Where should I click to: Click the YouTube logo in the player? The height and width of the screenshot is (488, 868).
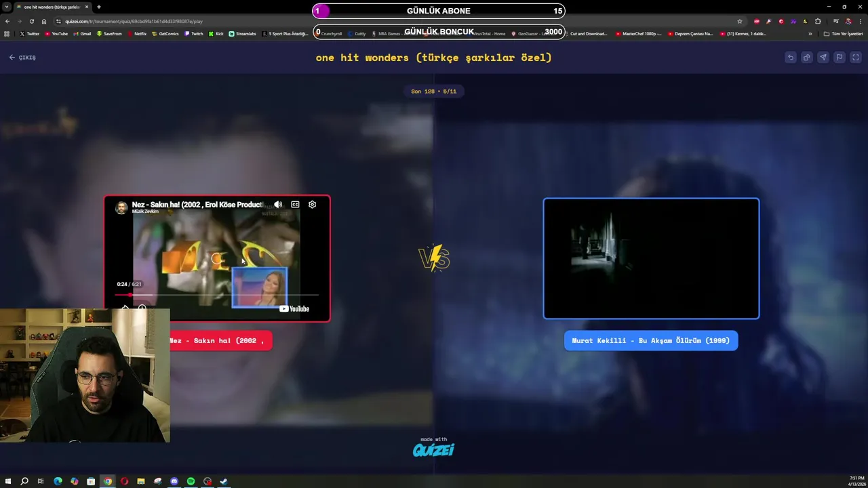click(294, 309)
